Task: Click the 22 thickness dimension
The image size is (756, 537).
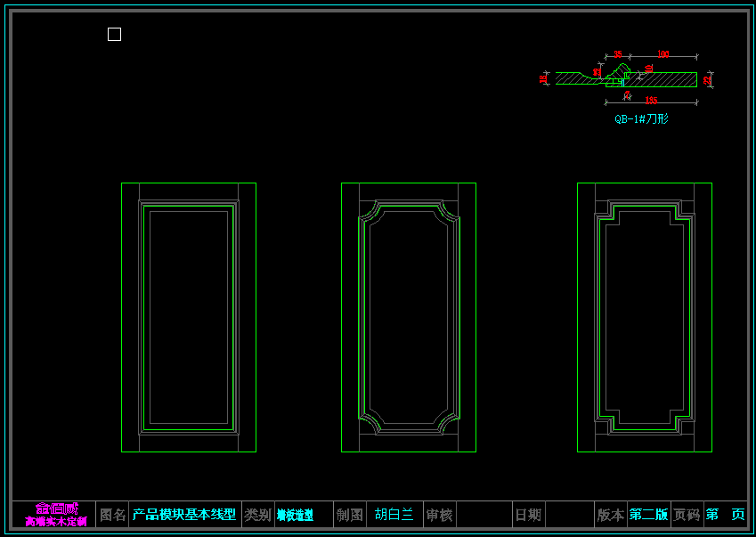Action: click(x=708, y=80)
